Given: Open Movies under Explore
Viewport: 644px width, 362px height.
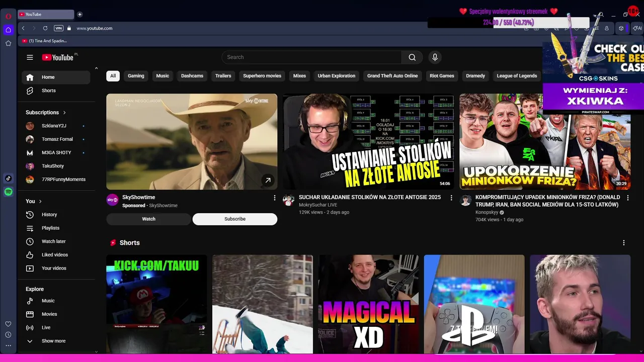Looking at the screenshot, I should pos(56,314).
